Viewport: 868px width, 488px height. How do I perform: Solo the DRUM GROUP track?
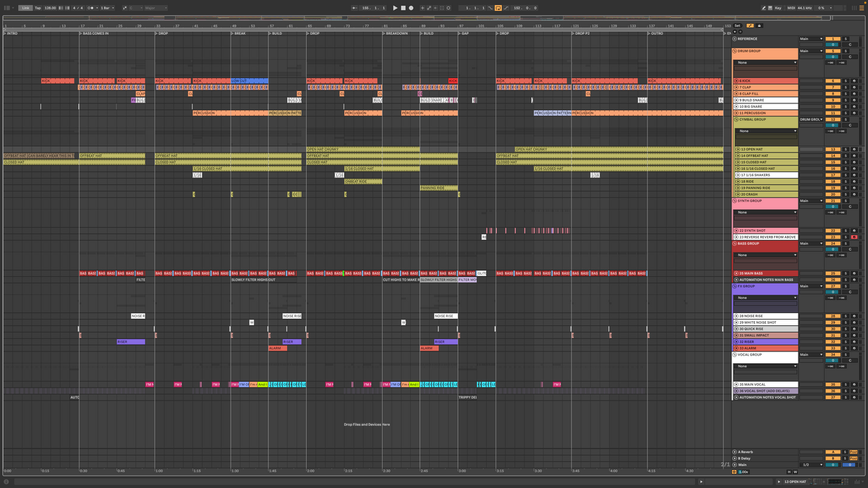(846, 52)
